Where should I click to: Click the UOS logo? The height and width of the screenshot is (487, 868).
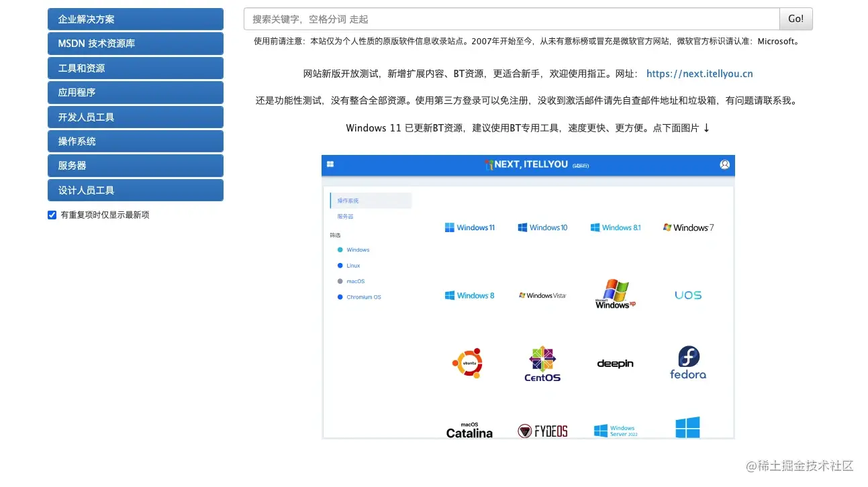click(x=688, y=295)
